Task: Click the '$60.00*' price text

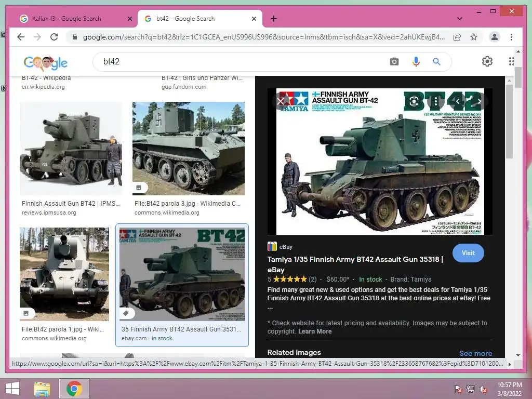Action: click(x=338, y=279)
